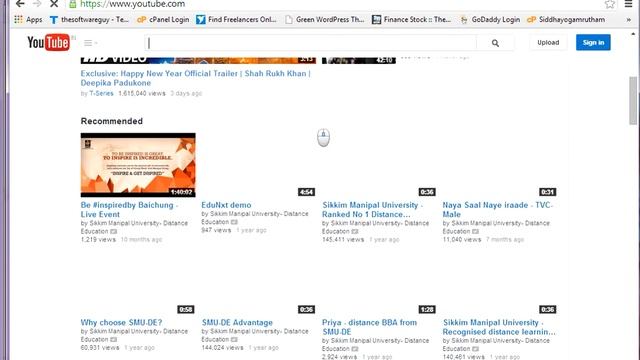Click the 60,931 views text
Viewport: 640px width, 360px height.
pyautogui.click(x=100, y=348)
